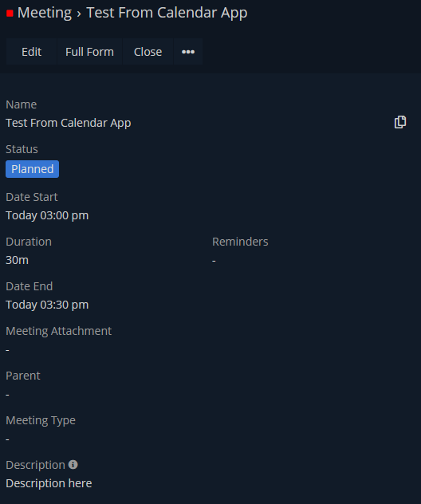The width and height of the screenshot is (421, 504).
Task: Click the Date Start value Today 03:00 pm
Action: 47,215
